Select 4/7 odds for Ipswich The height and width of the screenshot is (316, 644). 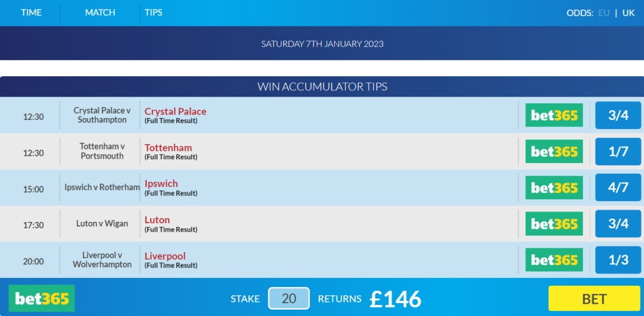(618, 188)
